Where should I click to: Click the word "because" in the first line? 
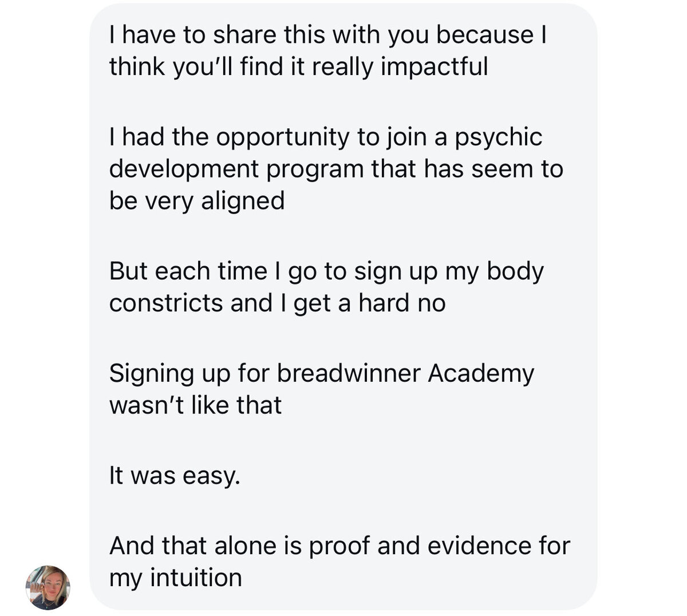coord(484,35)
